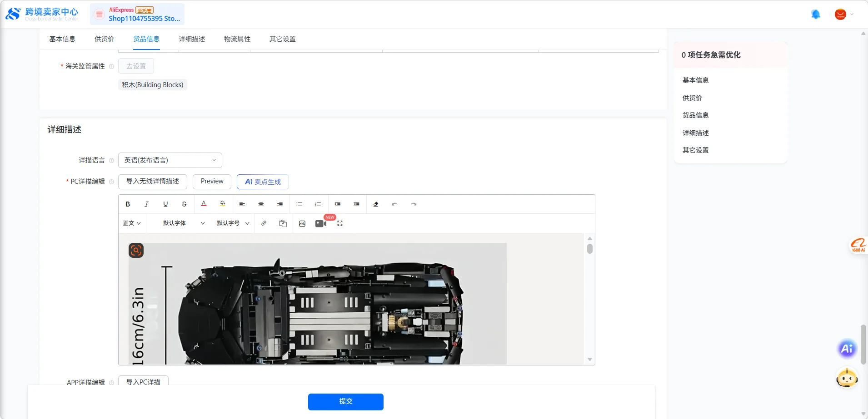Open the text background color picker
Viewport: 868px width, 419px height.
pyautogui.click(x=223, y=204)
